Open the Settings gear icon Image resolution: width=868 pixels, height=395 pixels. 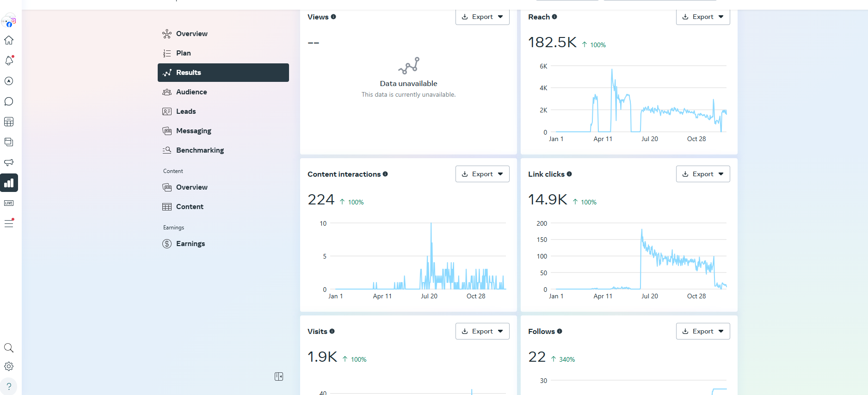click(x=9, y=366)
